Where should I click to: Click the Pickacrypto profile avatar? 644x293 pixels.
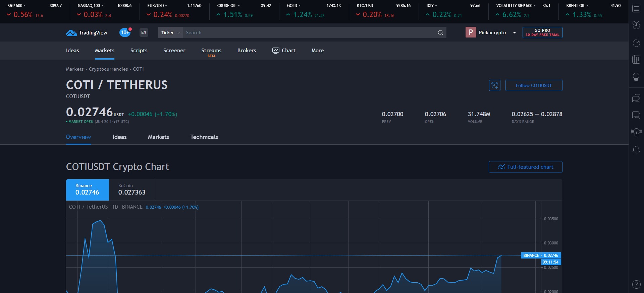(x=471, y=32)
